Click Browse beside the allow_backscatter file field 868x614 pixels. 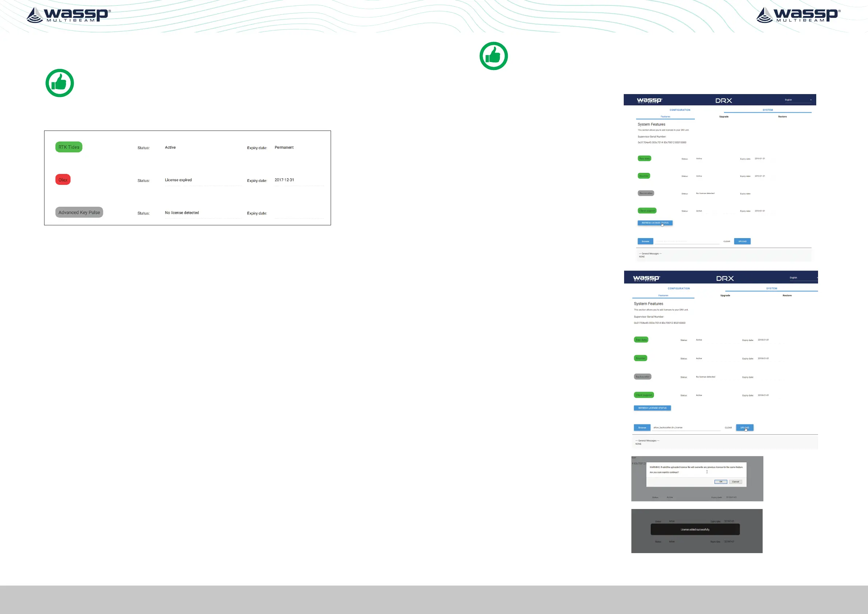pyautogui.click(x=642, y=428)
